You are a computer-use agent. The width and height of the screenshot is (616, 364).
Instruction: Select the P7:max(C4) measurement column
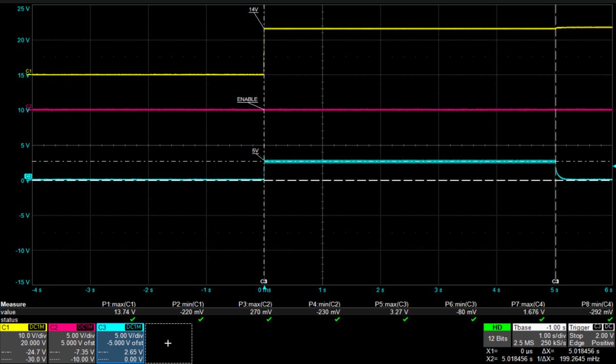[528, 304]
